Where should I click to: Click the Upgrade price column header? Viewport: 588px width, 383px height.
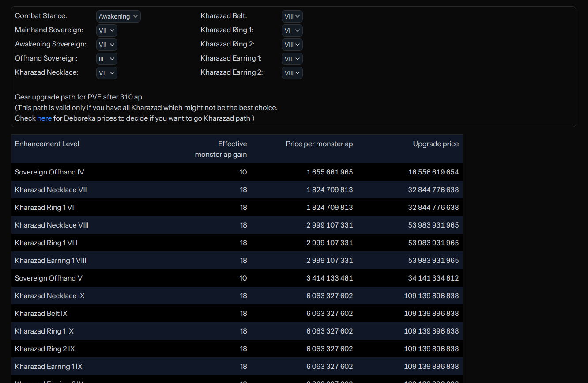436,144
